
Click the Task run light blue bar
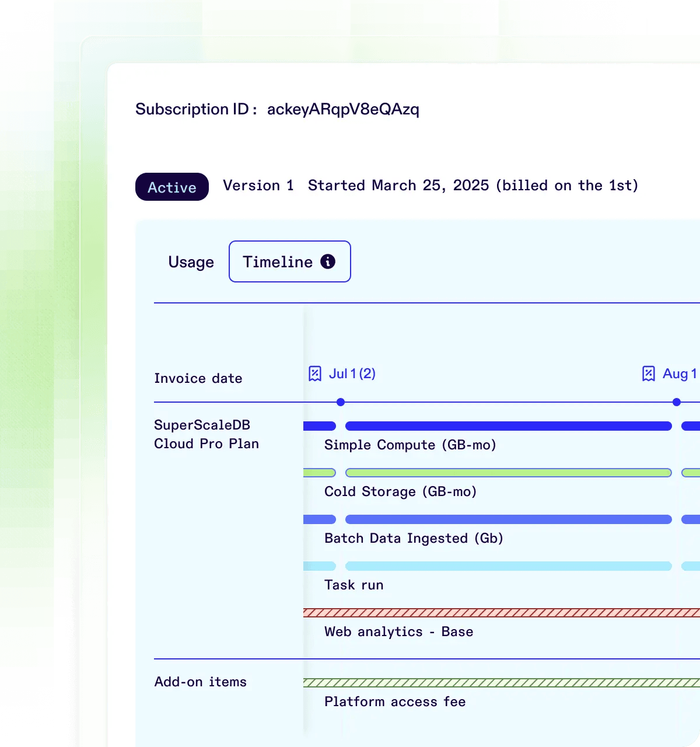508,566
